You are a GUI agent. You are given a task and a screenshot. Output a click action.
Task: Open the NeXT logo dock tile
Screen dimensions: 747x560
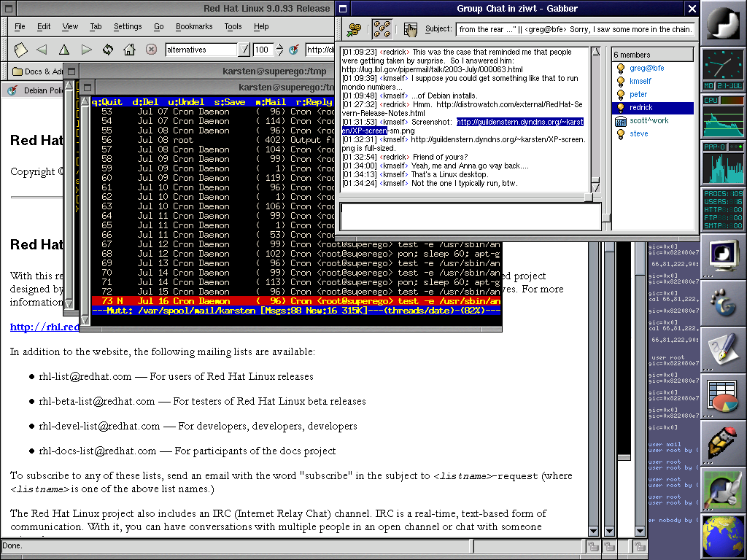coord(723,23)
